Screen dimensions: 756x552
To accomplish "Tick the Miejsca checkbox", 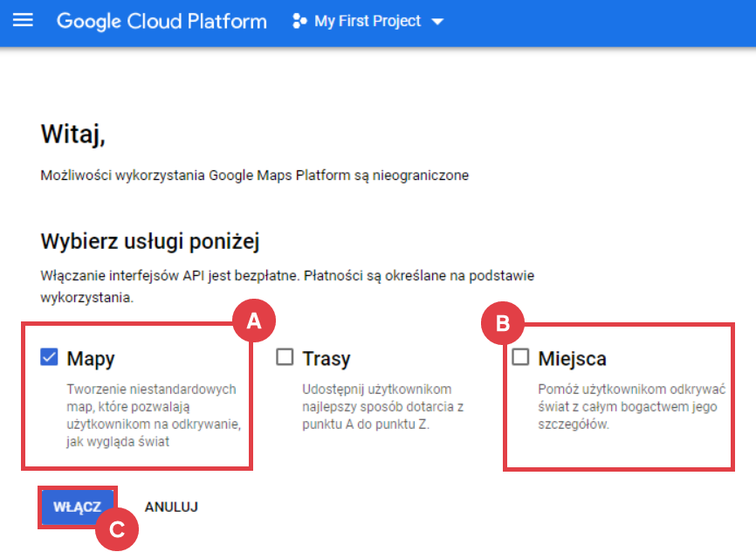I will (520, 356).
